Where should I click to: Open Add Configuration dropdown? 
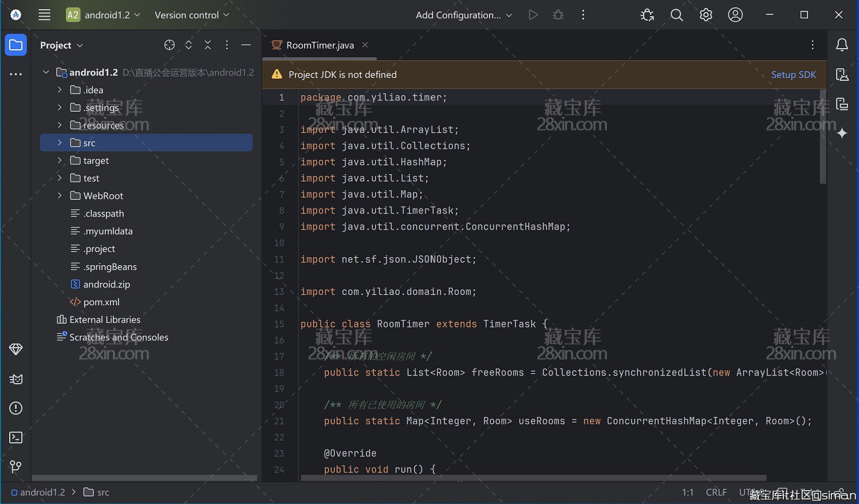464,15
